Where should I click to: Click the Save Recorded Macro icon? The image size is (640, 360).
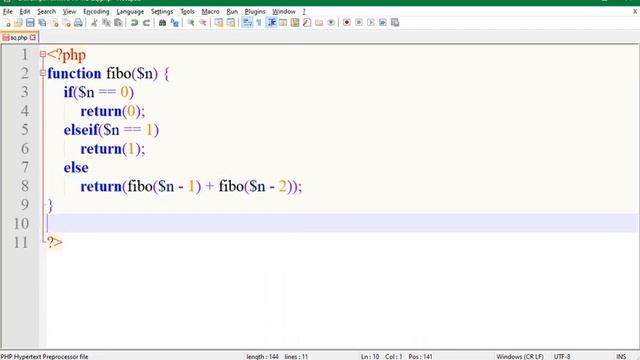click(x=395, y=23)
